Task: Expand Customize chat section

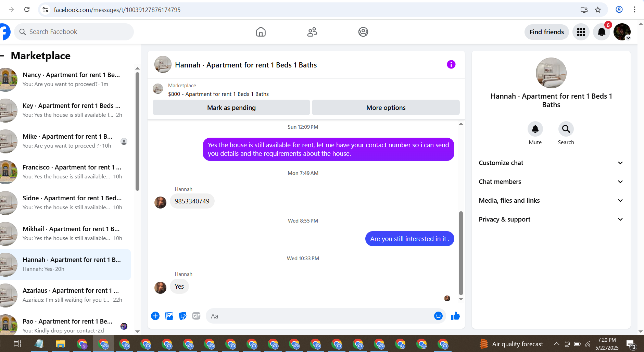Action: 551,163
